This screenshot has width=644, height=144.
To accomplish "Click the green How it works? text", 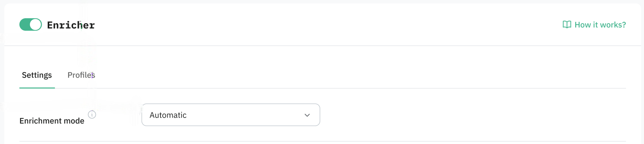I will click(x=600, y=25).
